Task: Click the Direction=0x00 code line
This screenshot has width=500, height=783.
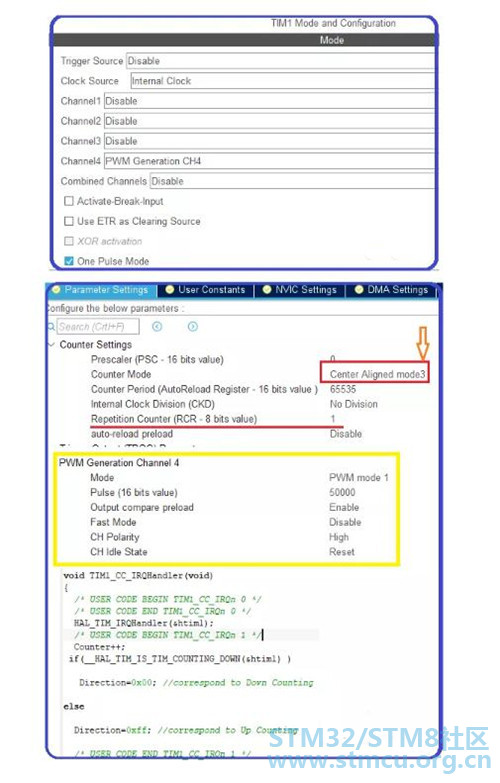Action: tap(196, 682)
